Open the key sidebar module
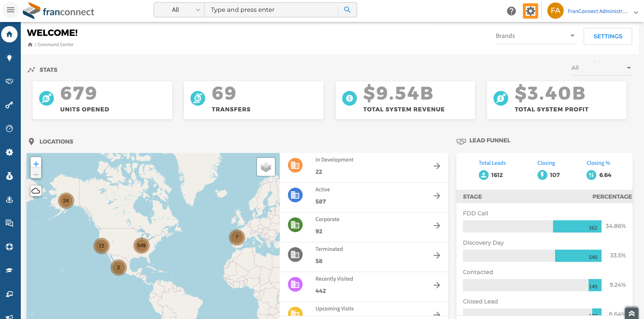The height and width of the screenshot is (319, 644). tap(9, 105)
